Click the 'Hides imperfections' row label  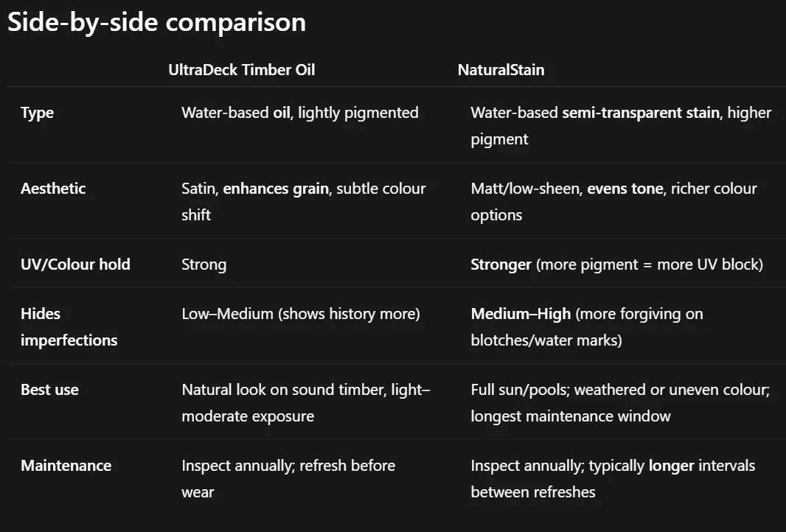(69, 326)
